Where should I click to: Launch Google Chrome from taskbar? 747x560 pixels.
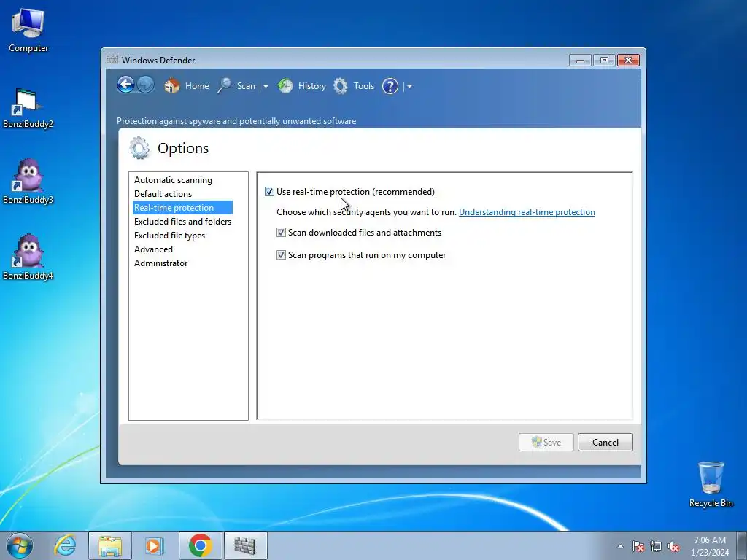(201, 545)
